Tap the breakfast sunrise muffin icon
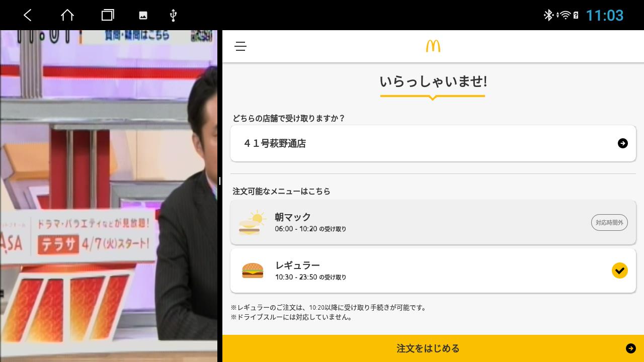644x362 pixels. (252, 222)
